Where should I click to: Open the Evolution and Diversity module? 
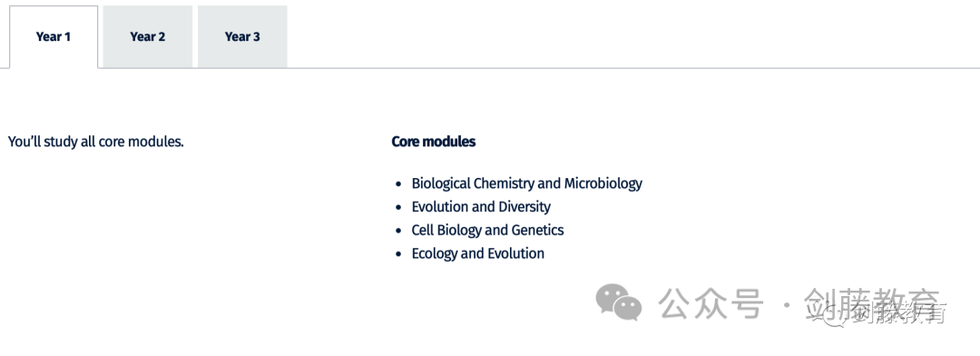(x=481, y=206)
